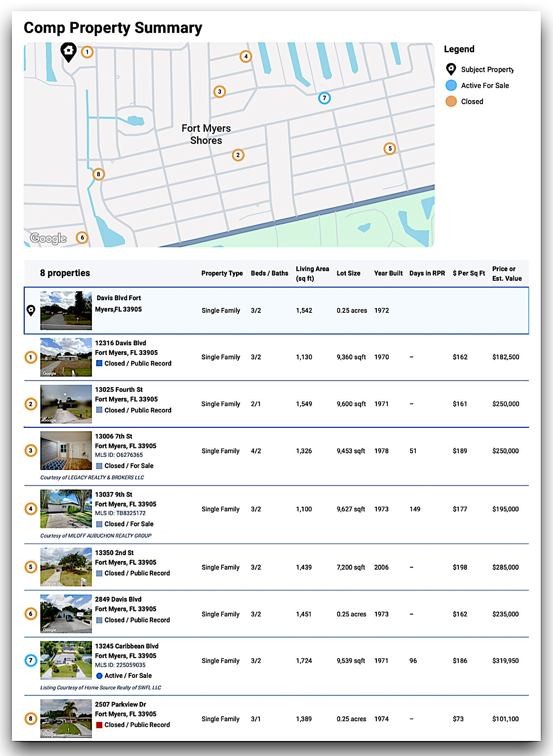The image size is (553, 756).
Task: Click the blue badge 7 in property list
Action: (31, 660)
